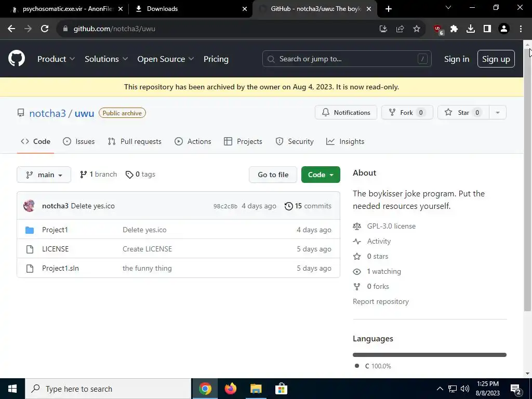Click the Pricing link
532x399 pixels.
[x=216, y=59]
